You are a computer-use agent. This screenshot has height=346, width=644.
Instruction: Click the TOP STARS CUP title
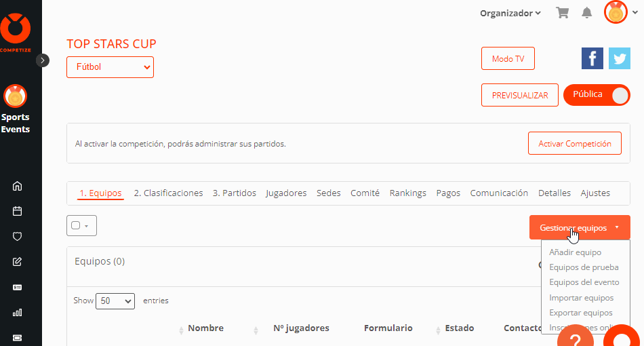click(111, 44)
